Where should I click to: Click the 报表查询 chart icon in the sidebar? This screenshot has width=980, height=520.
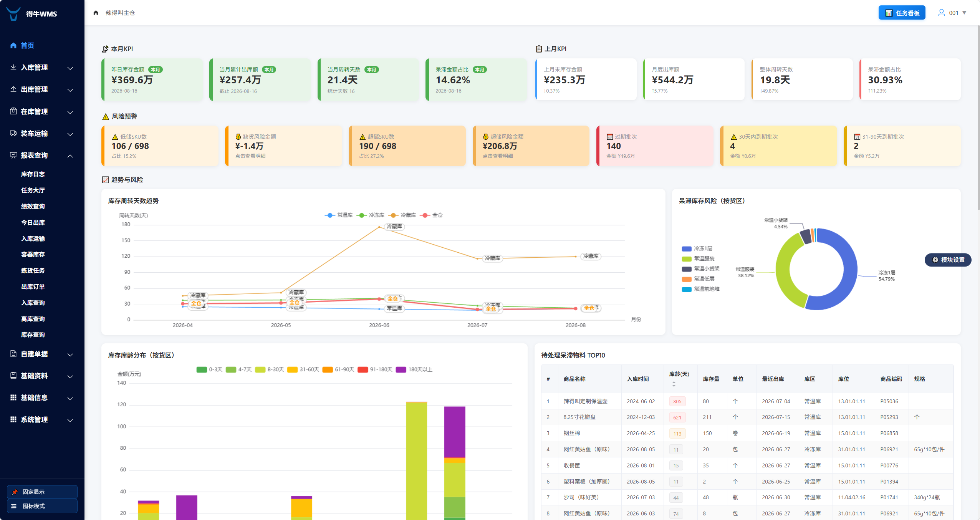13,155
